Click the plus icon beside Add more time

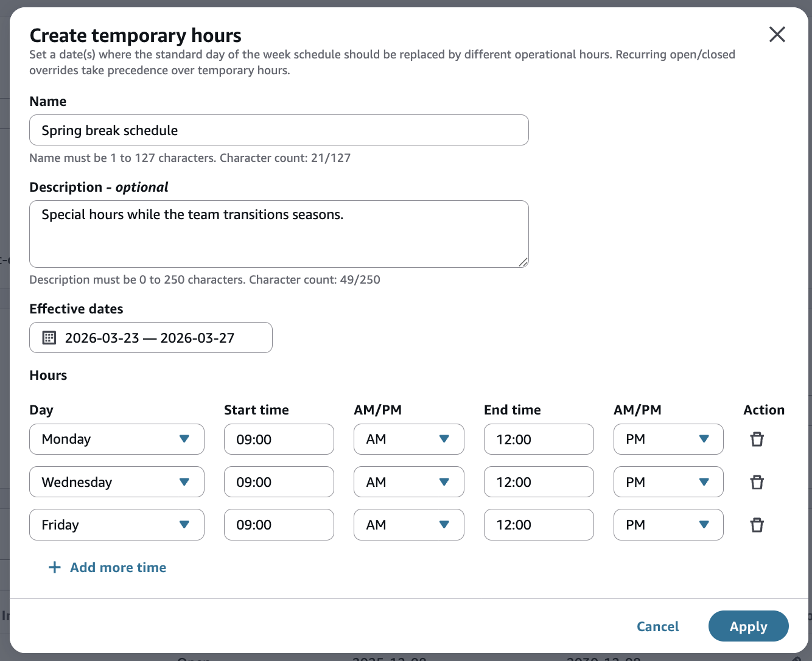[54, 567]
